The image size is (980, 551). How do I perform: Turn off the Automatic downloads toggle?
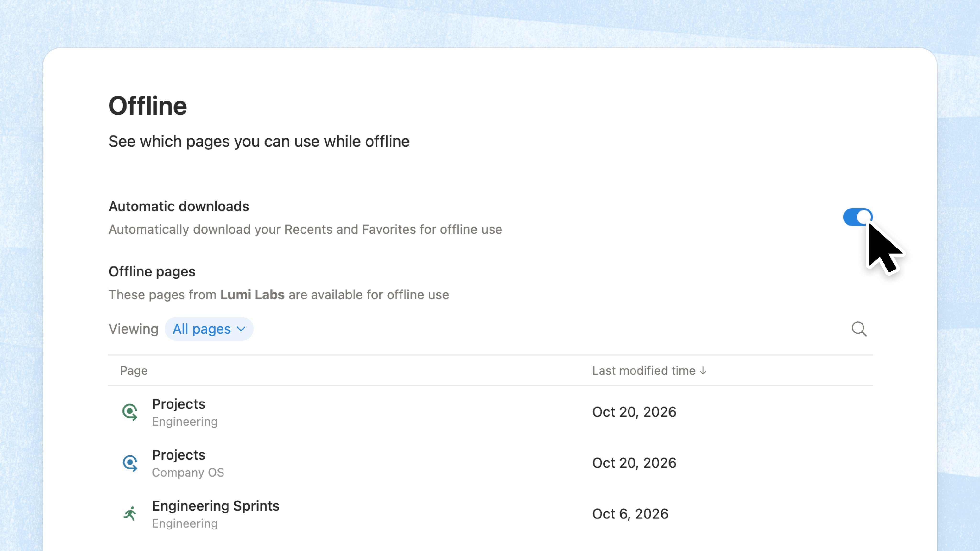[x=858, y=217]
